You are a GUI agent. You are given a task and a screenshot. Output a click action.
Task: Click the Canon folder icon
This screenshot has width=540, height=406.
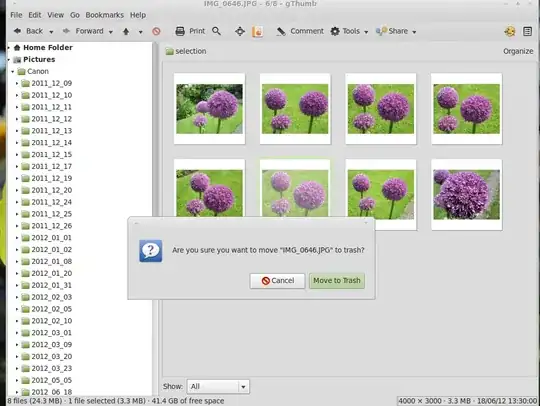pyautogui.click(x=21, y=72)
